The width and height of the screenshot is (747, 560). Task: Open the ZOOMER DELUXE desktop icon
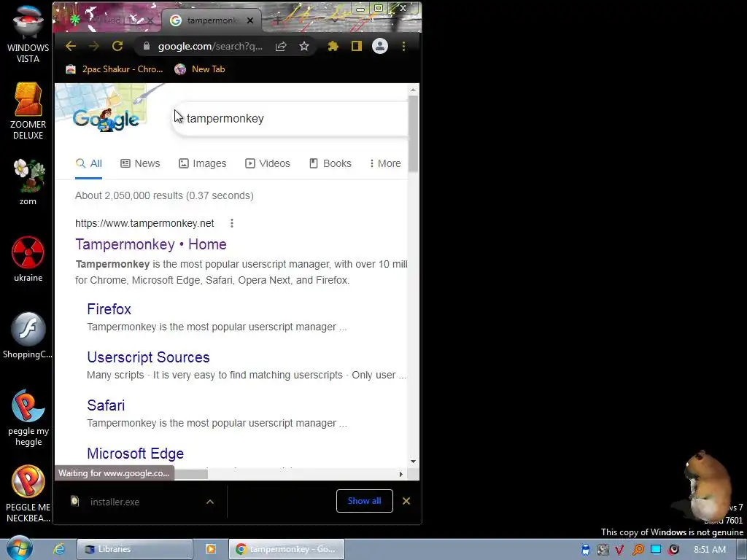point(28,111)
